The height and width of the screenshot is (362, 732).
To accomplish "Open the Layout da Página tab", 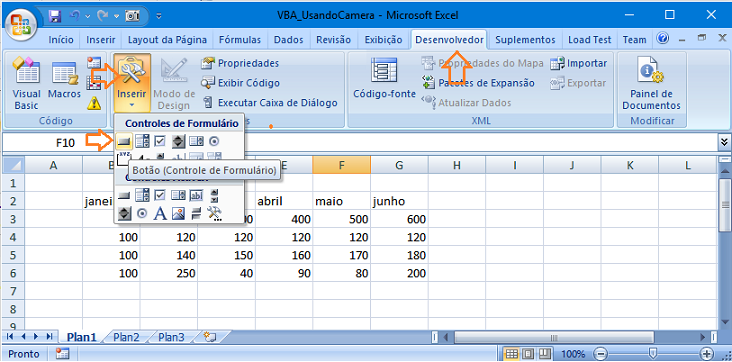I will pos(168,40).
